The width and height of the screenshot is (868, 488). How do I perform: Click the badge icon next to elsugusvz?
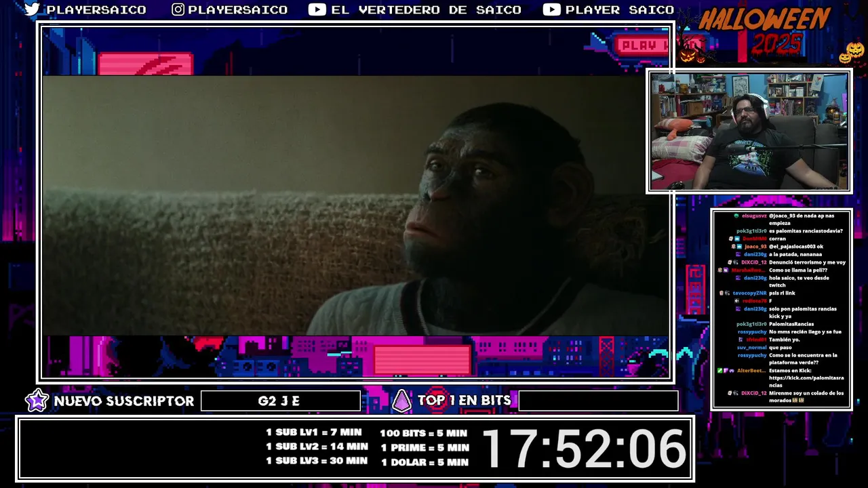pyautogui.click(x=736, y=216)
